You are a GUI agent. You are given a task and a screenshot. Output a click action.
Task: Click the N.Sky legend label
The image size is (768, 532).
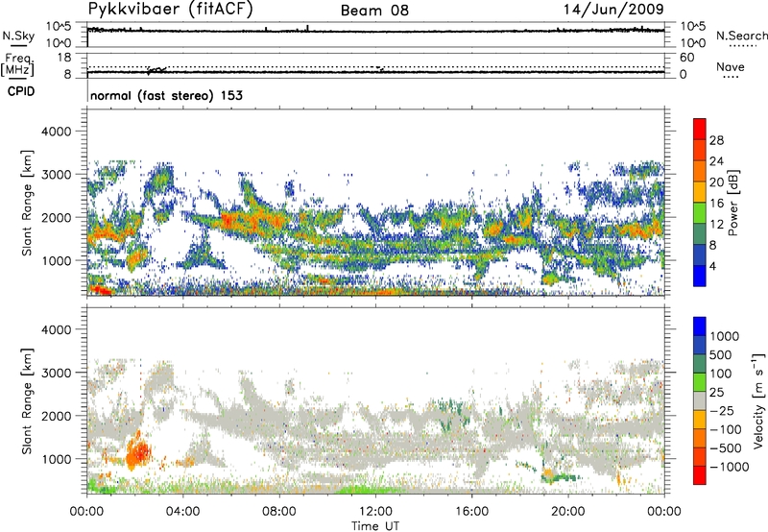pos(18,36)
